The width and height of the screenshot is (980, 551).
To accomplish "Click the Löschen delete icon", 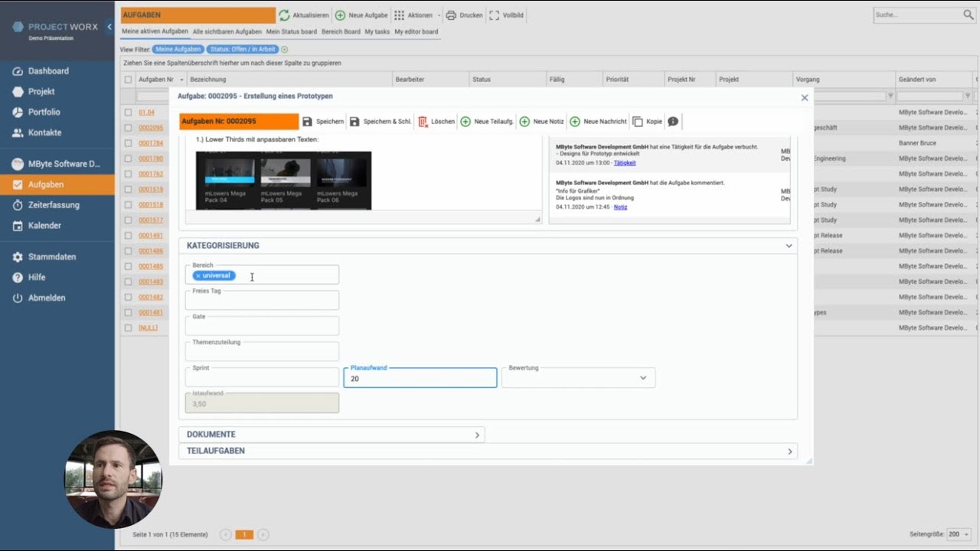I will (x=423, y=122).
